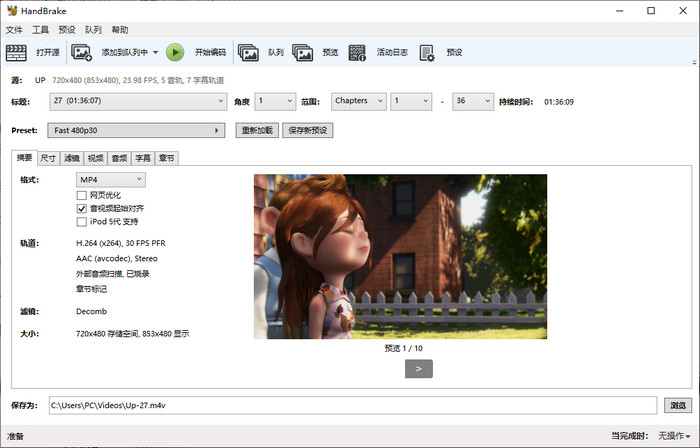The height and width of the screenshot is (448, 700).
Task: Open the Presets document-gear icon
Action: click(x=427, y=52)
